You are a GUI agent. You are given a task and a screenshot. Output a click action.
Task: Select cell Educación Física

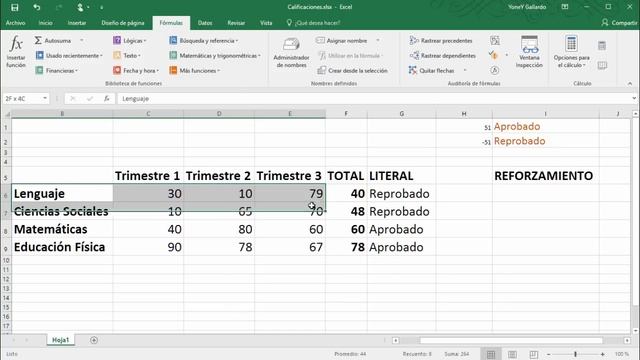[x=62, y=247]
